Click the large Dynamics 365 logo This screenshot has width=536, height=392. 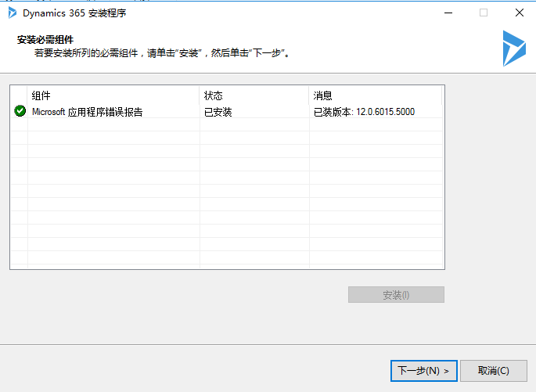(x=514, y=49)
